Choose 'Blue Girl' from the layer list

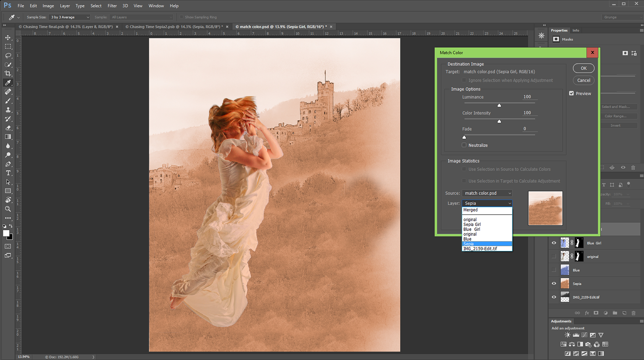pyautogui.click(x=471, y=229)
